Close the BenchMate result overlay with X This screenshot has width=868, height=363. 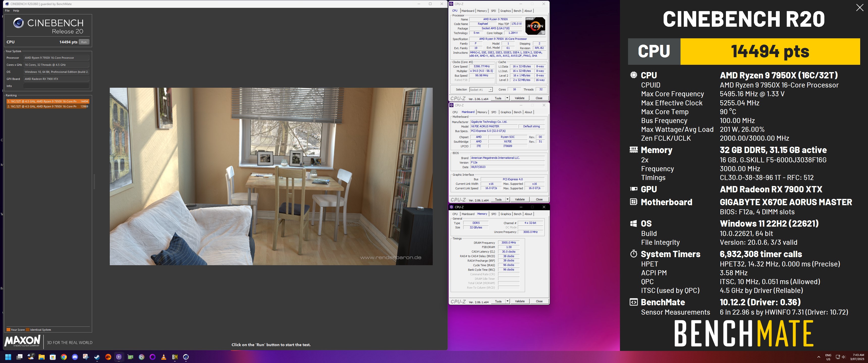click(x=860, y=8)
